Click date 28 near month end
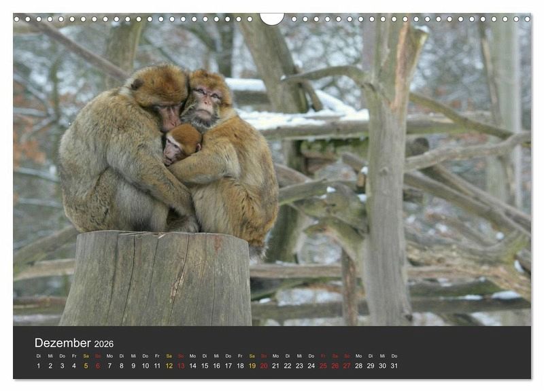This screenshot has width=544, height=392. [x=359, y=366]
